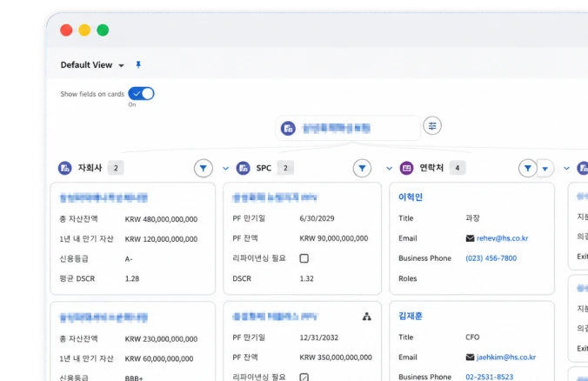
Task: Email rehev@hs.co.kr
Action: 503,238
